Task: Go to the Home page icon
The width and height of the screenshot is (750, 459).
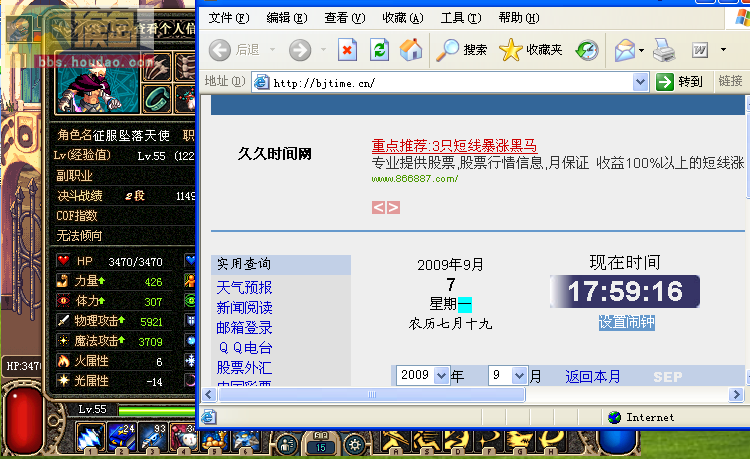Action: coord(411,50)
